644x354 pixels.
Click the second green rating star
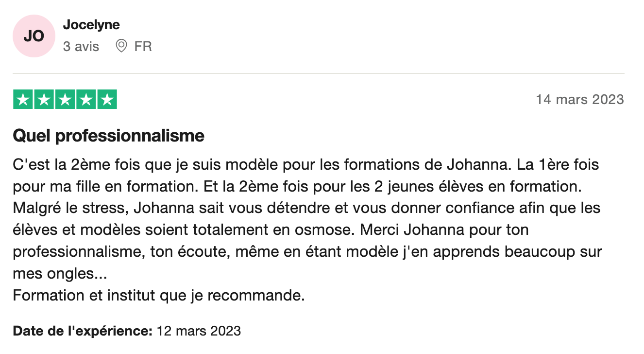pos(44,99)
